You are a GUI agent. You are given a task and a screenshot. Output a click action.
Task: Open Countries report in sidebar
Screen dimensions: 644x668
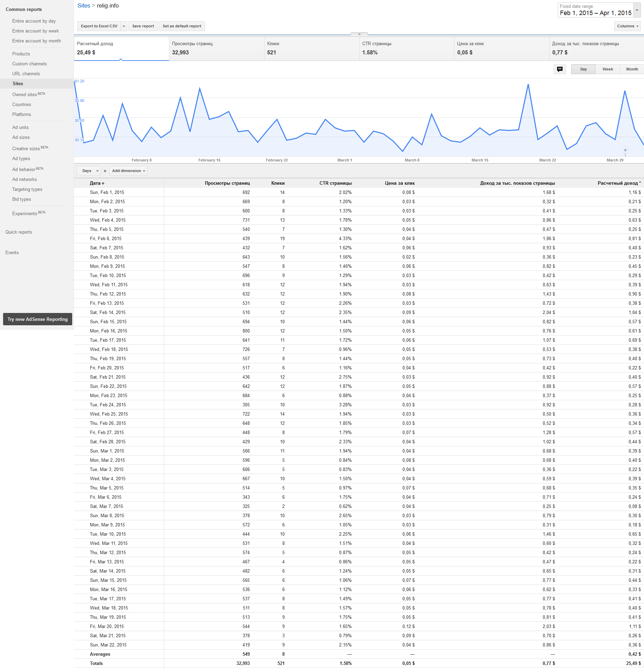pyautogui.click(x=22, y=105)
